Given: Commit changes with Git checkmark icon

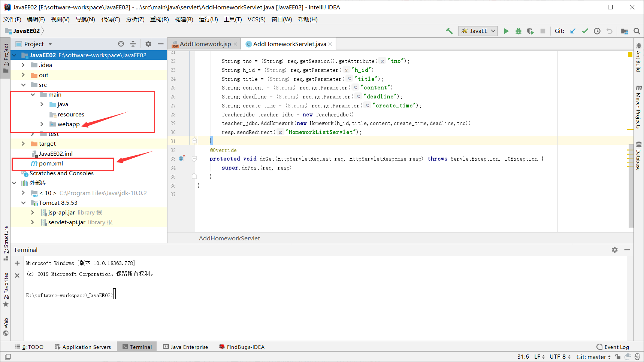Looking at the screenshot, I should click(585, 31).
